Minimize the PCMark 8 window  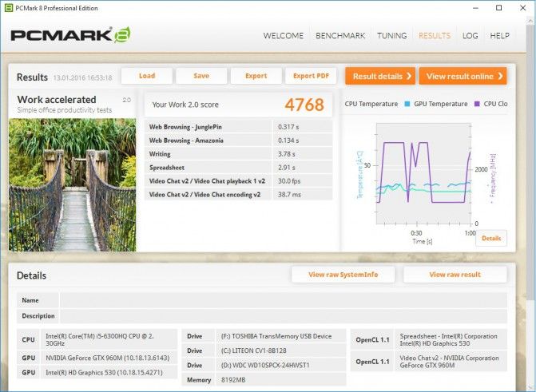click(x=475, y=8)
